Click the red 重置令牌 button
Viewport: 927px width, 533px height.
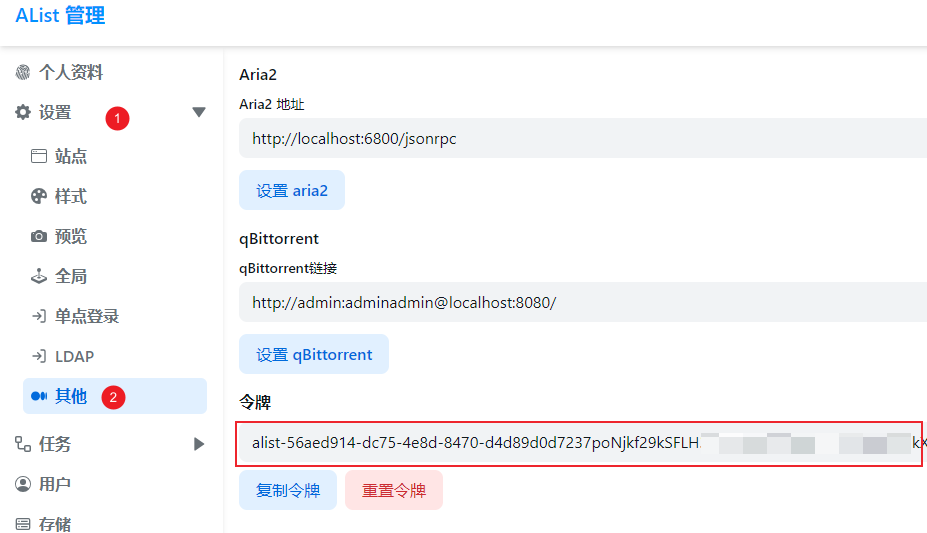point(393,491)
